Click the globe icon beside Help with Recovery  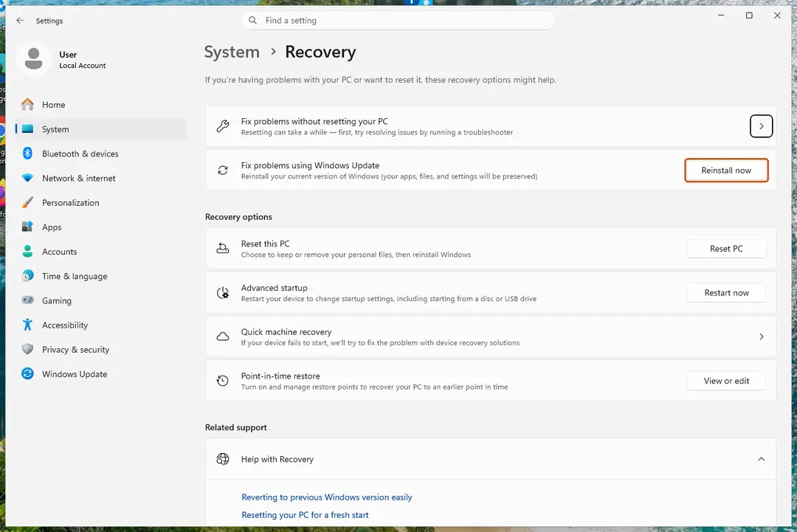click(223, 459)
